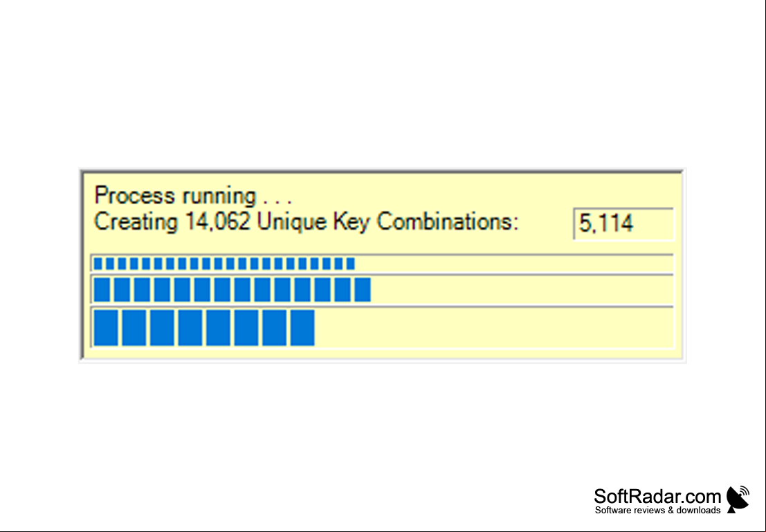Click the first block of the medium progress bar
Screen dimensions: 766x532
[102, 290]
